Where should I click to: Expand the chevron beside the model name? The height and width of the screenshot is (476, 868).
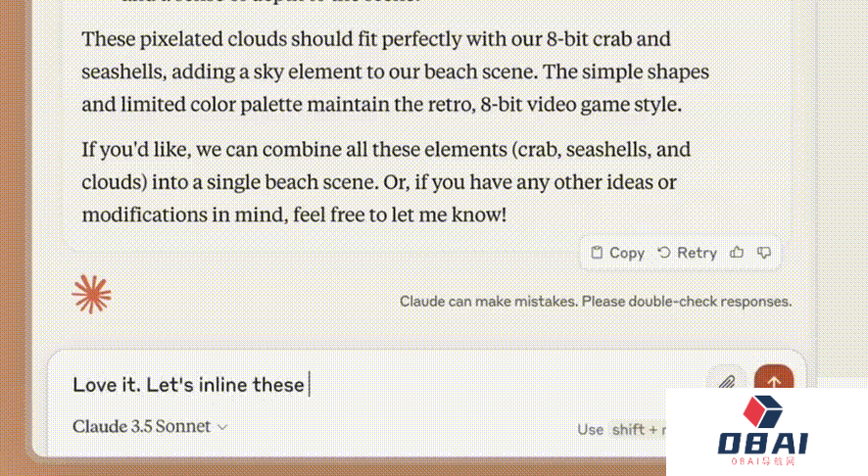click(222, 427)
